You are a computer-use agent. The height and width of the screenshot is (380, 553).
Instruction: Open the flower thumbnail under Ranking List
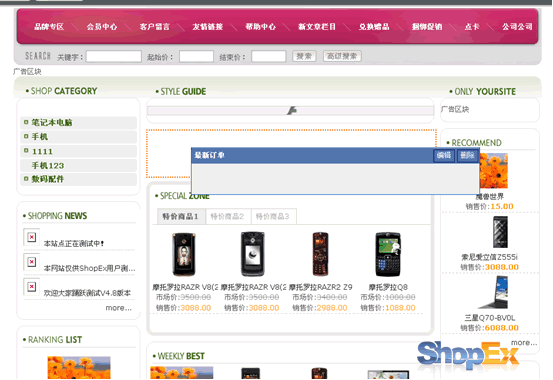79,368
